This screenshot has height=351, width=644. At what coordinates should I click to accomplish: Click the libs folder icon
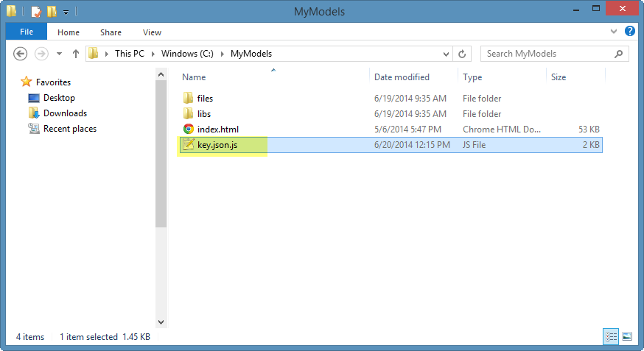188,113
